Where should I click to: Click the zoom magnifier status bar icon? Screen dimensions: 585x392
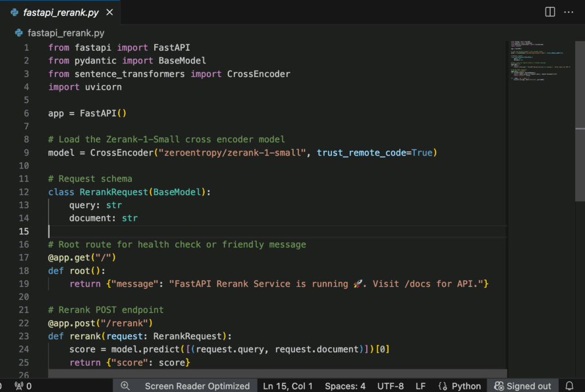coord(125,386)
